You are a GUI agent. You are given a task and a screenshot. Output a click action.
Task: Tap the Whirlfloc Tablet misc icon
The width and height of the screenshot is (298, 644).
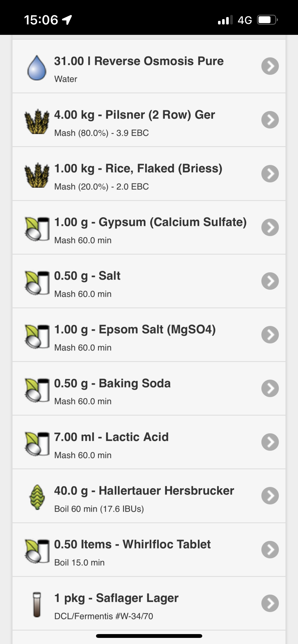click(37, 551)
